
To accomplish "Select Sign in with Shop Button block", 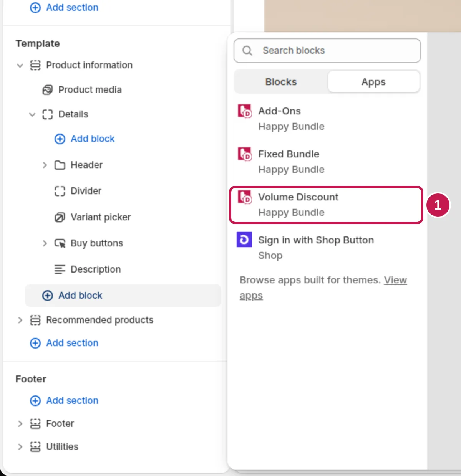I will tap(327, 248).
